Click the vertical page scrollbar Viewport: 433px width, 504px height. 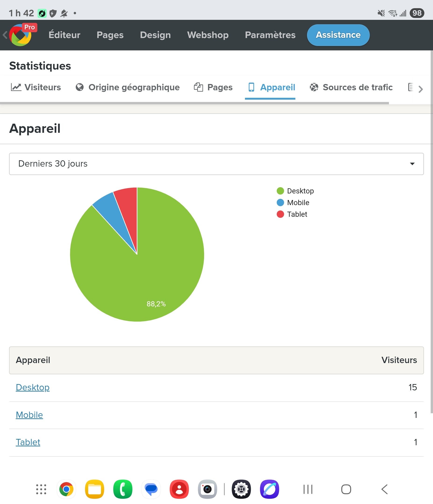click(x=432, y=231)
